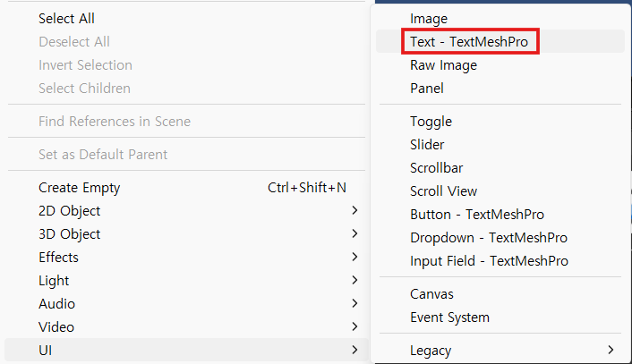Click the Ctrl+Shift+N shortcut label

coord(307,188)
